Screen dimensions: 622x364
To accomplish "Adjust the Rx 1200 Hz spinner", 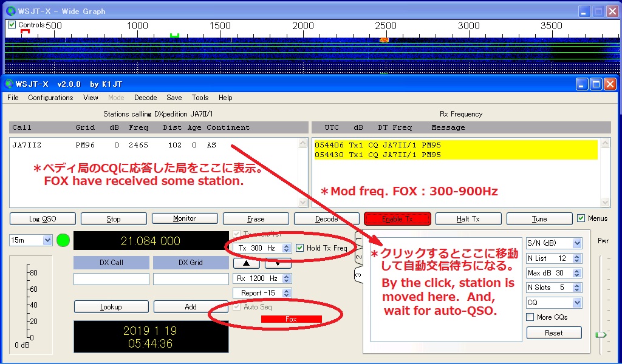I will [287, 278].
